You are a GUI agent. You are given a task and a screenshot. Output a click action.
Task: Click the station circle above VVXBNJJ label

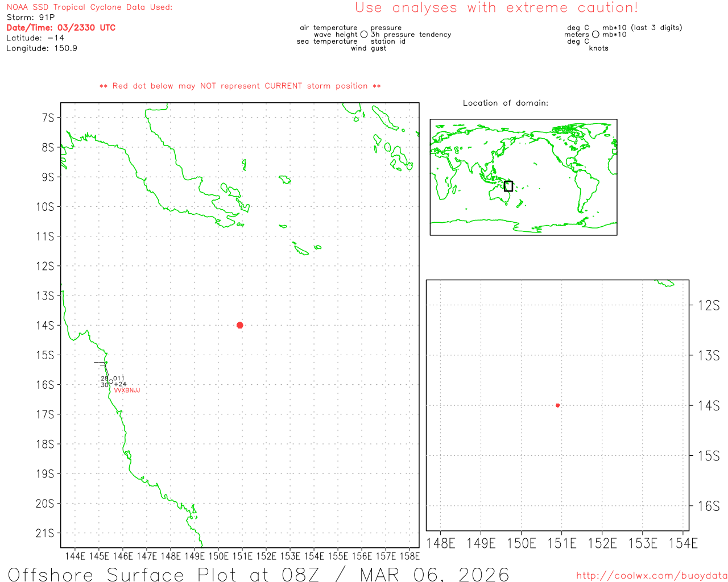(111, 382)
